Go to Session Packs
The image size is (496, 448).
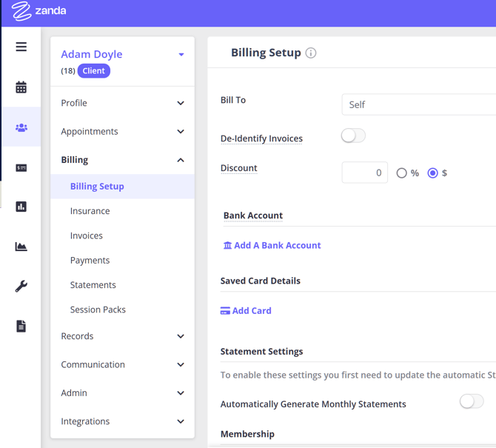pyautogui.click(x=98, y=310)
